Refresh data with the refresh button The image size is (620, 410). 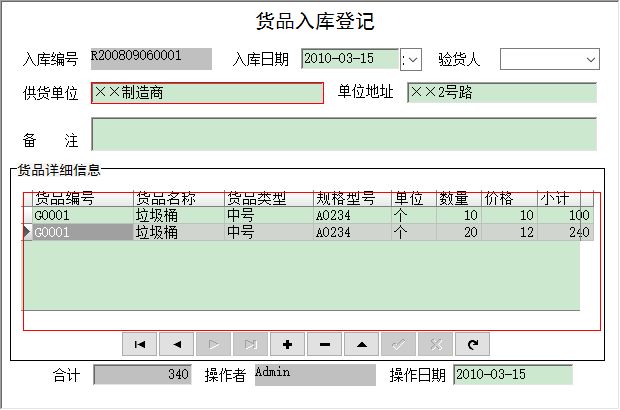(x=473, y=344)
